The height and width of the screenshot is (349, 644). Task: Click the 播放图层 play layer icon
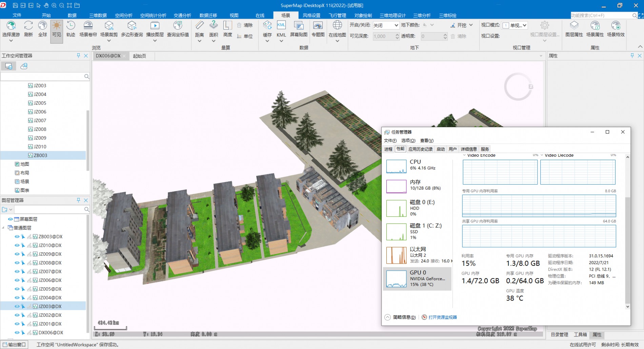coord(155,26)
